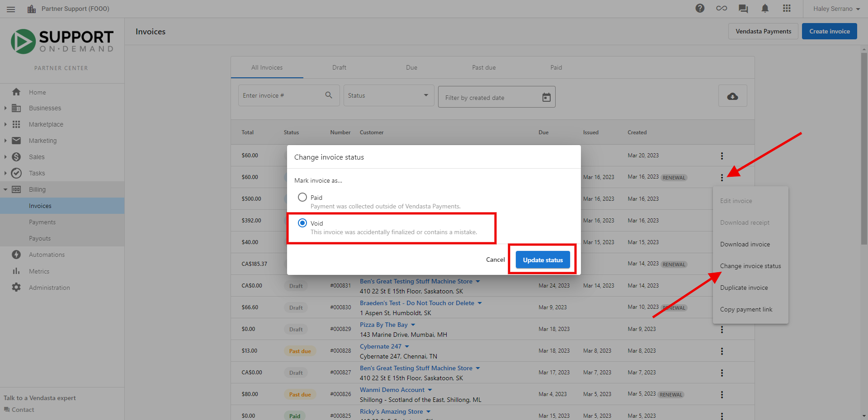Toggle the hamburger navigation menu

pos(11,9)
